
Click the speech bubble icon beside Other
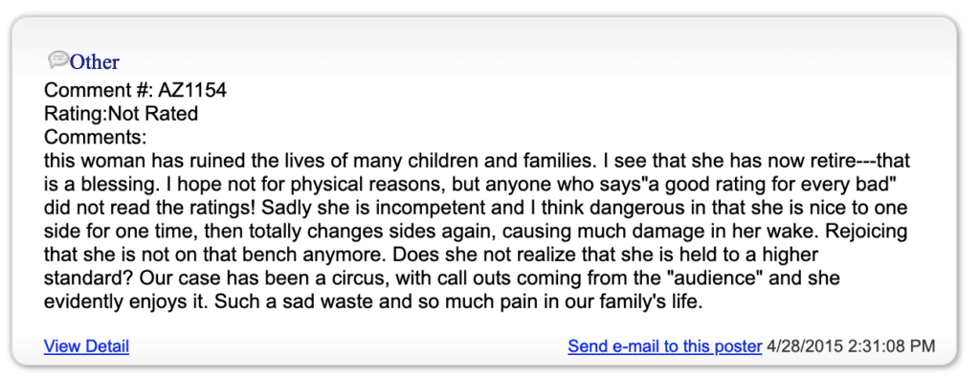pyautogui.click(x=58, y=59)
